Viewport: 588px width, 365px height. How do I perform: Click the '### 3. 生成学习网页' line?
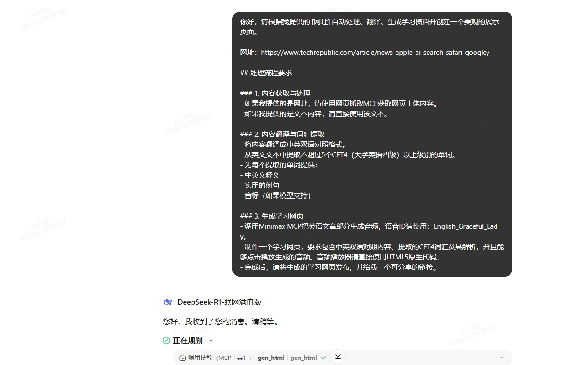(271, 216)
